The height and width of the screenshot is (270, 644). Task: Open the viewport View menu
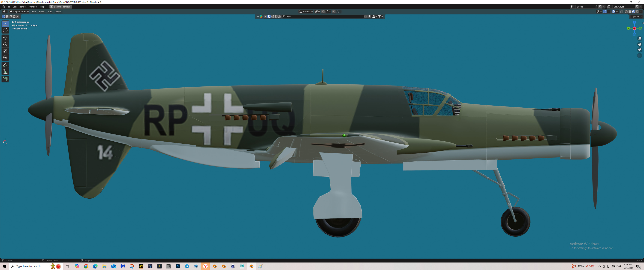(34, 12)
